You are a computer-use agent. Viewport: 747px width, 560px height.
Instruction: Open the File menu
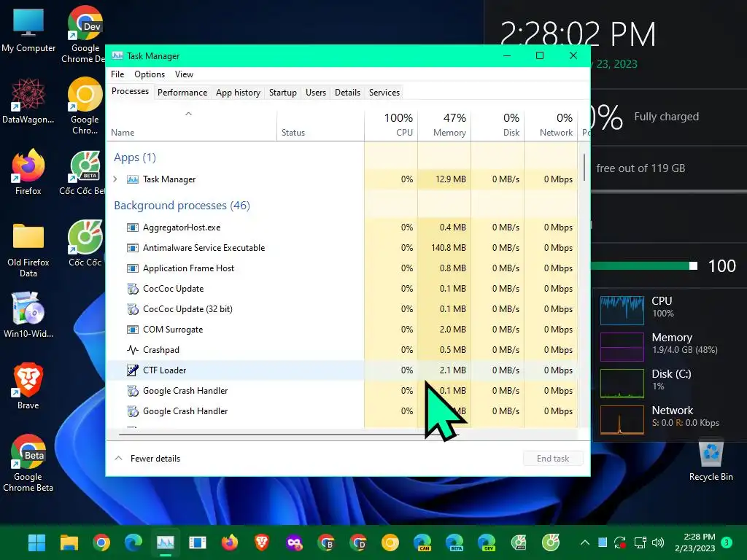(x=117, y=74)
